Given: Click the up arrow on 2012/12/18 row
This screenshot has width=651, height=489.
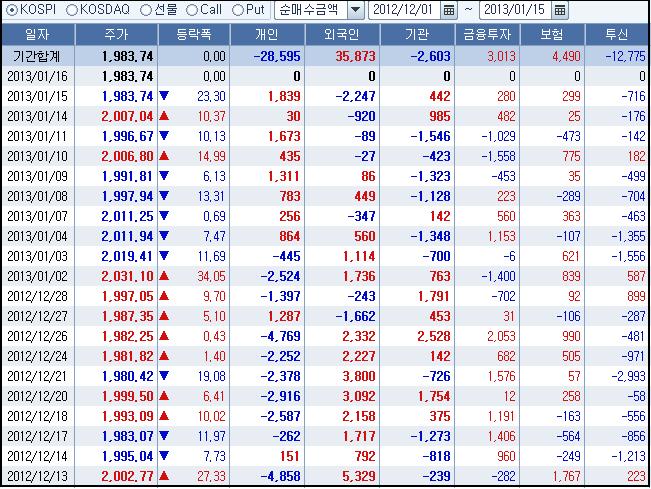Looking at the screenshot, I should coord(164,416).
